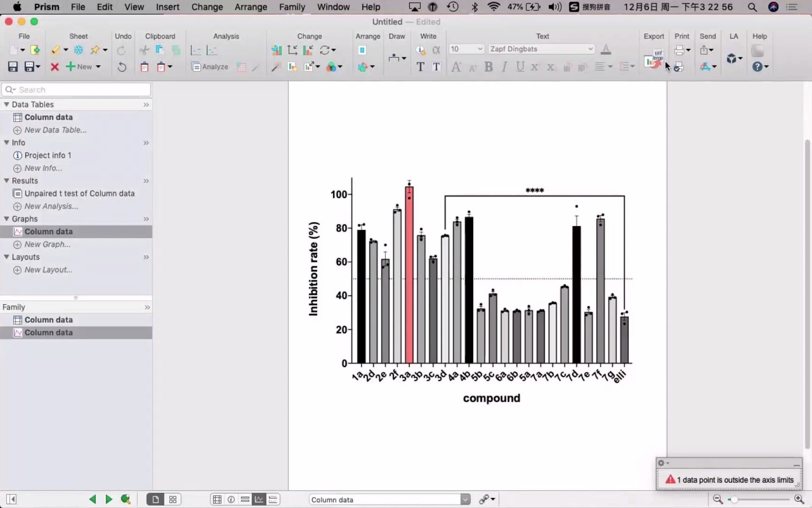Select the boxed Text tool icon

click(437, 67)
